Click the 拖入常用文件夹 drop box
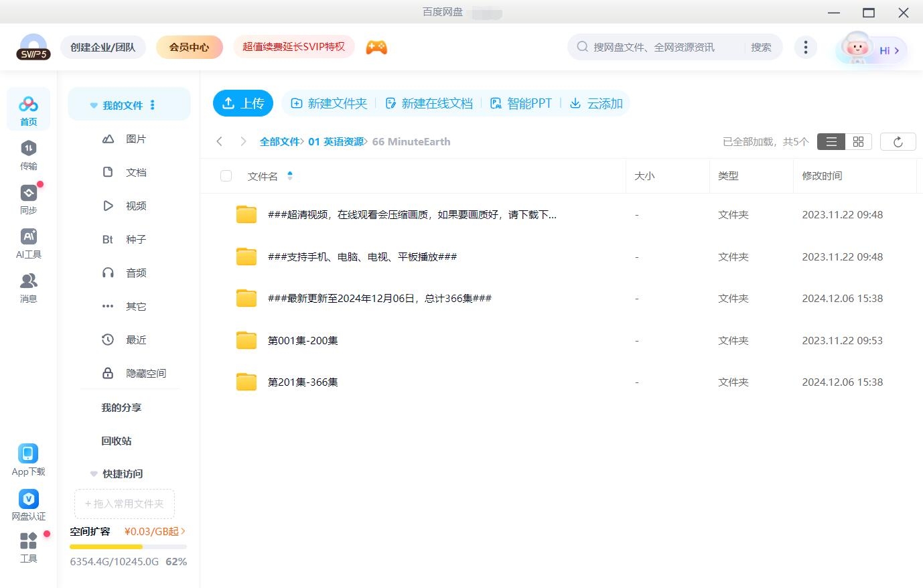 pos(125,504)
